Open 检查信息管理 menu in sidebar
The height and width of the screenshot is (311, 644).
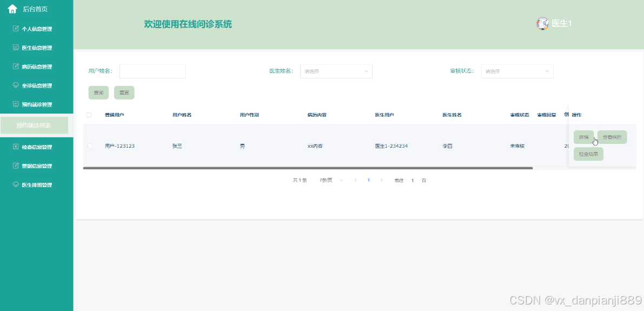click(x=37, y=147)
